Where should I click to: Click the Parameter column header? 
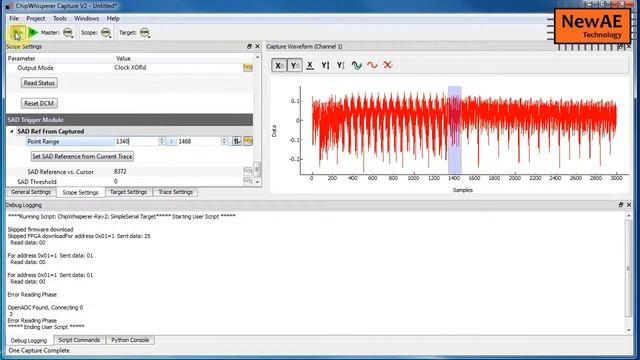pos(22,58)
